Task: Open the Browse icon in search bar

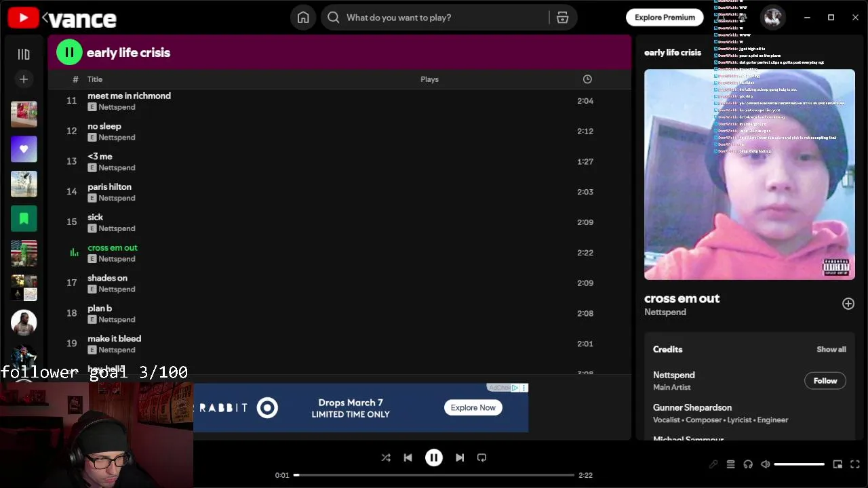Action: [x=562, y=18]
